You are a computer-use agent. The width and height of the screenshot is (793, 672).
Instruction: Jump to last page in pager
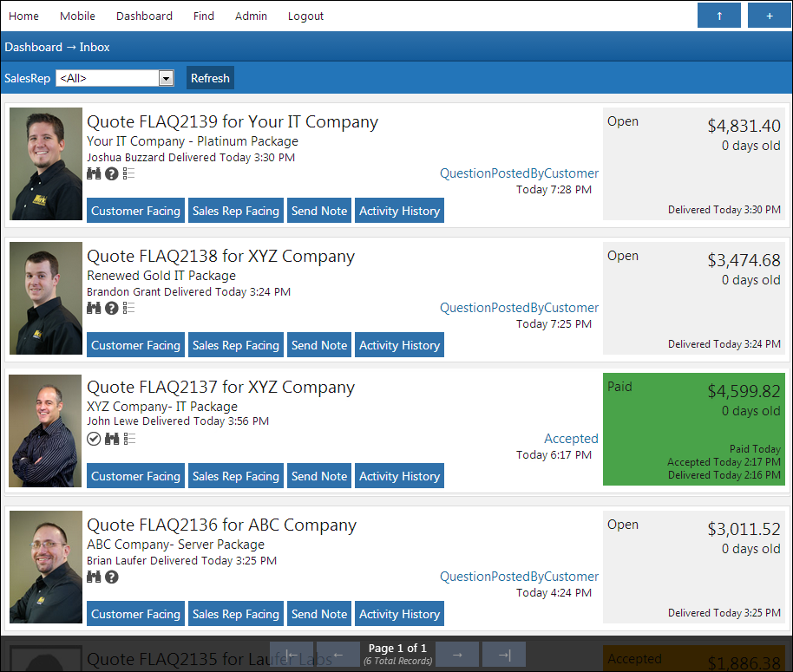[504, 655]
